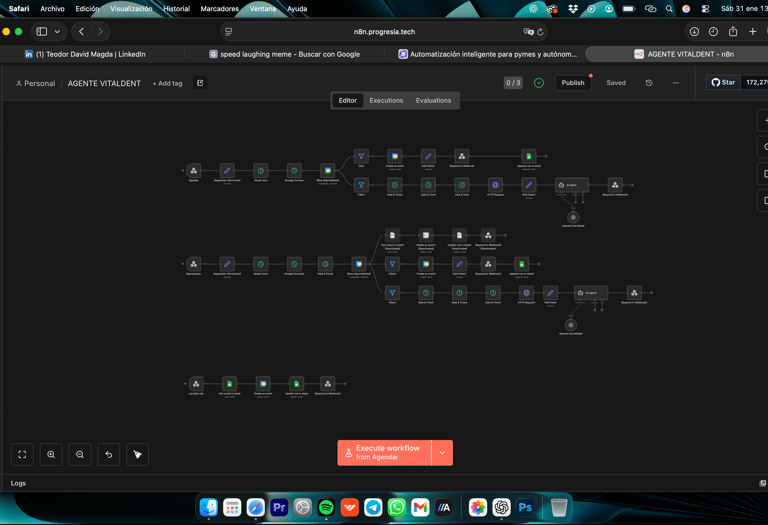The width and height of the screenshot is (768, 525).
Task: Open the Marcadores menu in menu bar
Action: 219,9
